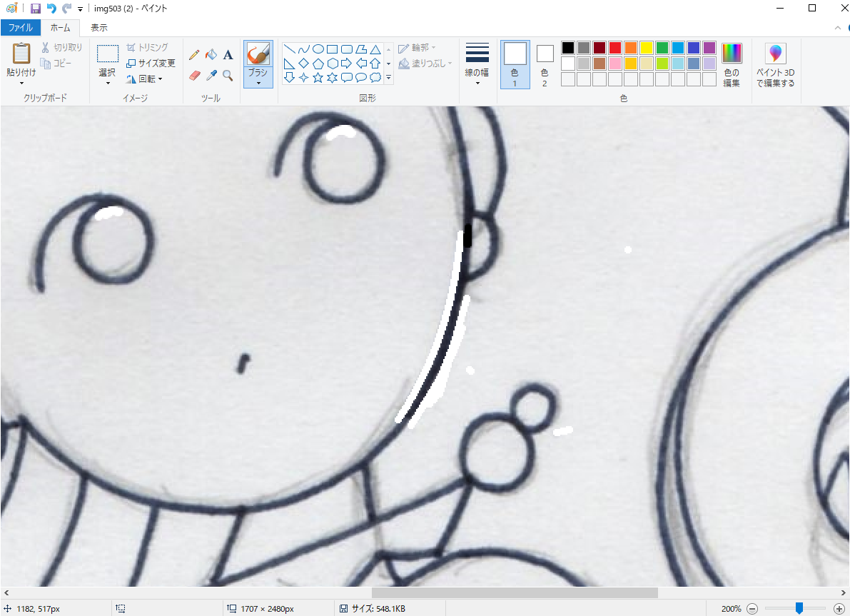Select the Pencil tool
Viewport: 850px width, 616px height.
[194, 55]
